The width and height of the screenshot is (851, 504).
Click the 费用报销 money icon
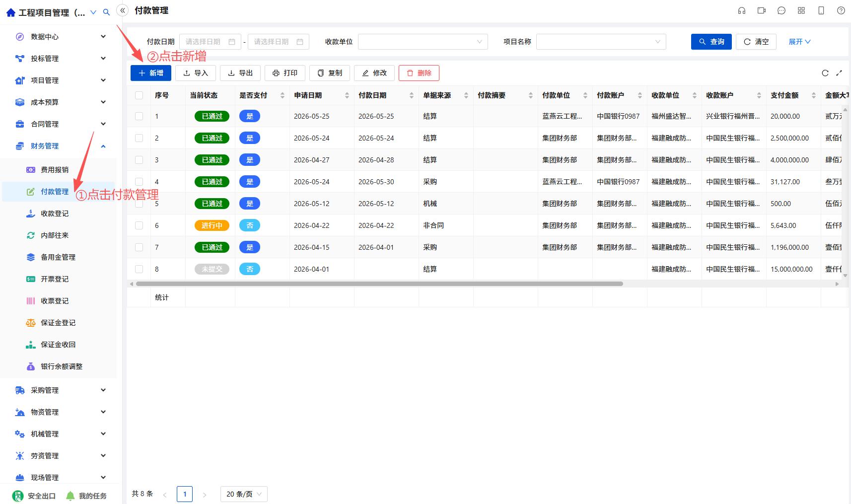tap(31, 170)
